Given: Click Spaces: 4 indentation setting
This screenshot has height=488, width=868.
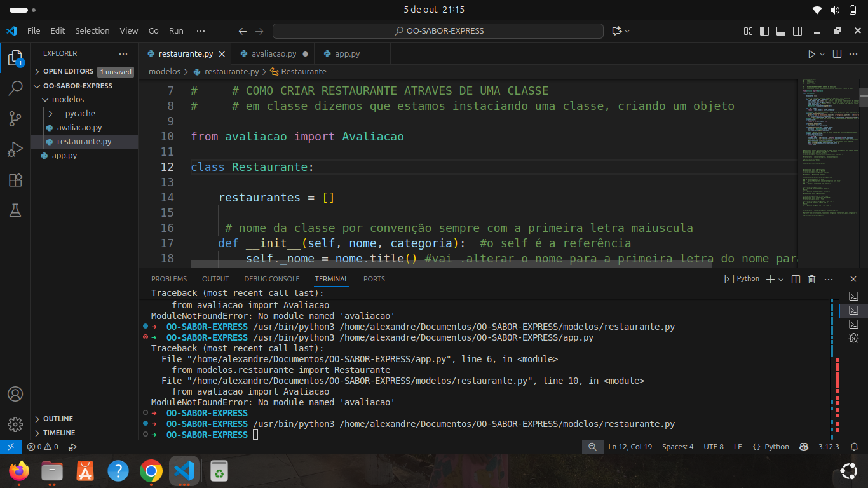Looking at the screenshot, I should (677, 447).
